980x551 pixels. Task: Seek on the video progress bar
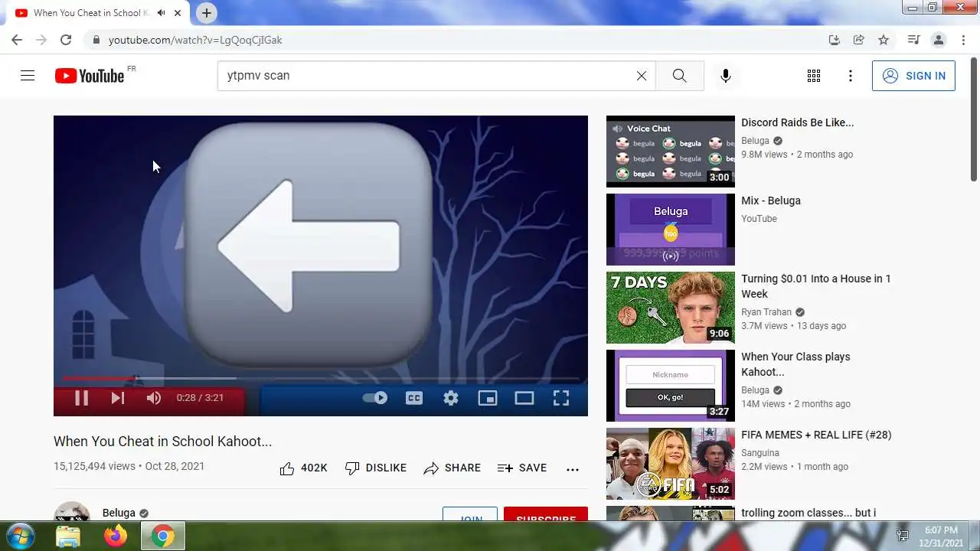[x=321, y=378]
